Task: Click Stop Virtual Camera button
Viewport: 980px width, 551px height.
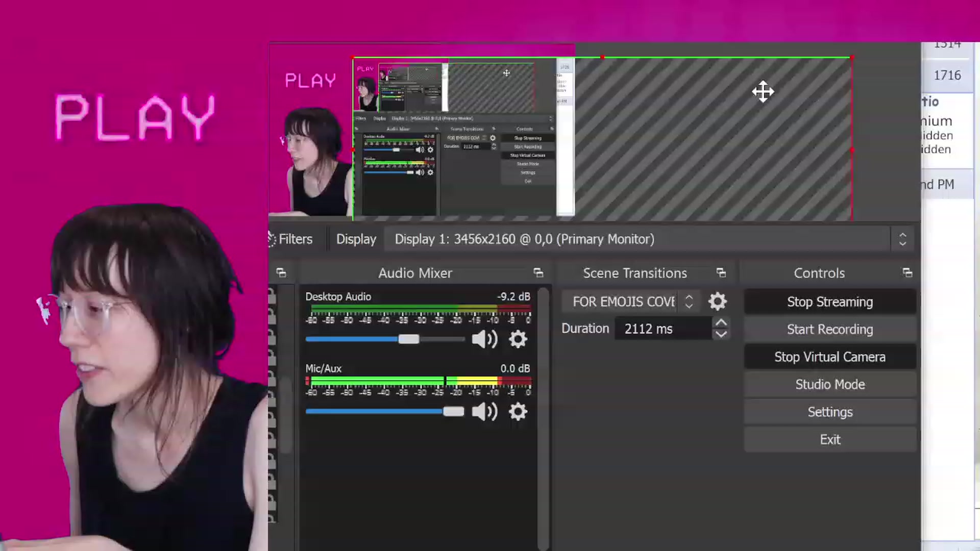Action: click(x=830, y=357)
